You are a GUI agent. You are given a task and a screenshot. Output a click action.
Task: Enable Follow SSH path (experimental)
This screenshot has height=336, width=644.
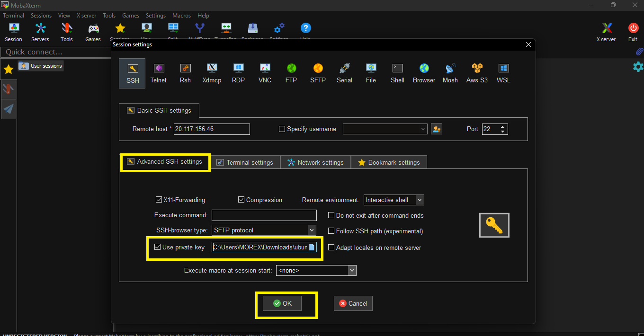(331, 231)
